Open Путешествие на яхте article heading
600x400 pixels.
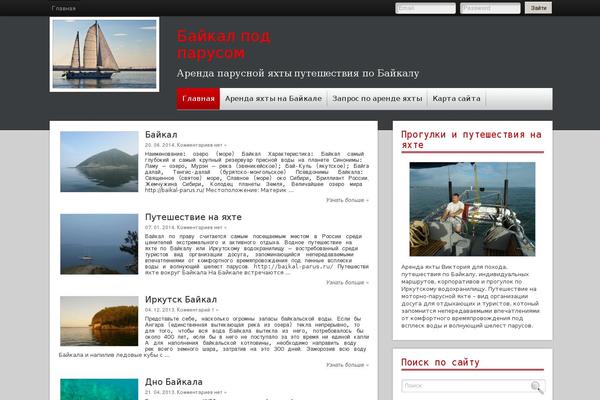pyautogui.click(x=193, y=217)
